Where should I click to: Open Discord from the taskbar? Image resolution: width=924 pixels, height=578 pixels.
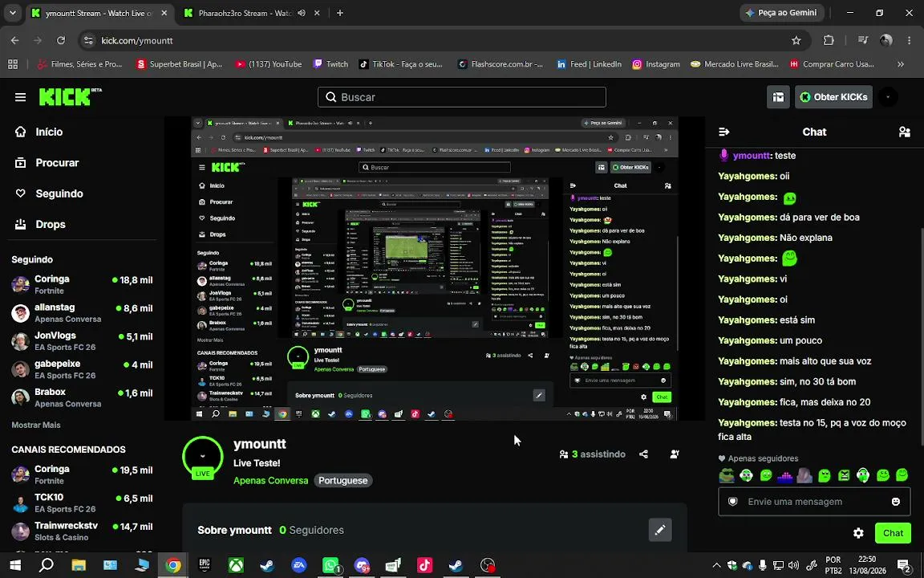[362, 566]
